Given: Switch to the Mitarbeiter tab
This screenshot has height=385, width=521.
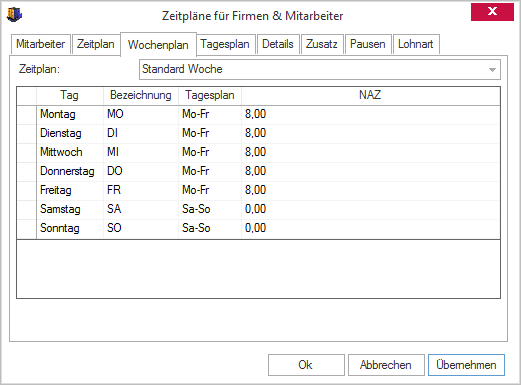Looking at the screenshot, I should tap(41, 44).
